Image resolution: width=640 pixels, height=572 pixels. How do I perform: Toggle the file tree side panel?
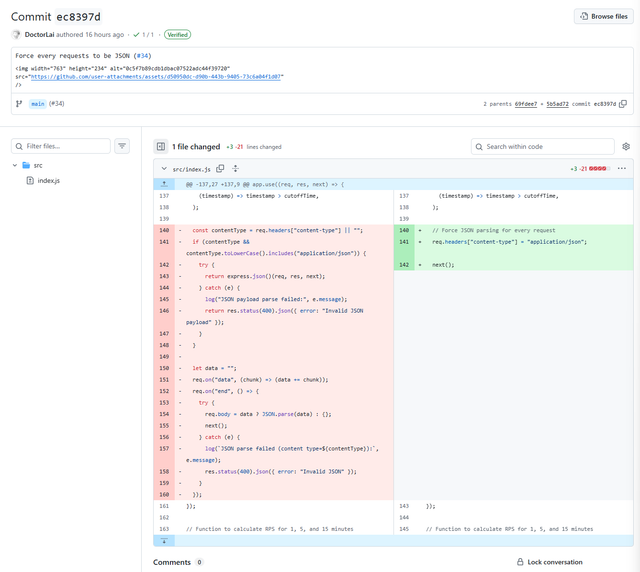click(x=161, y=147)
